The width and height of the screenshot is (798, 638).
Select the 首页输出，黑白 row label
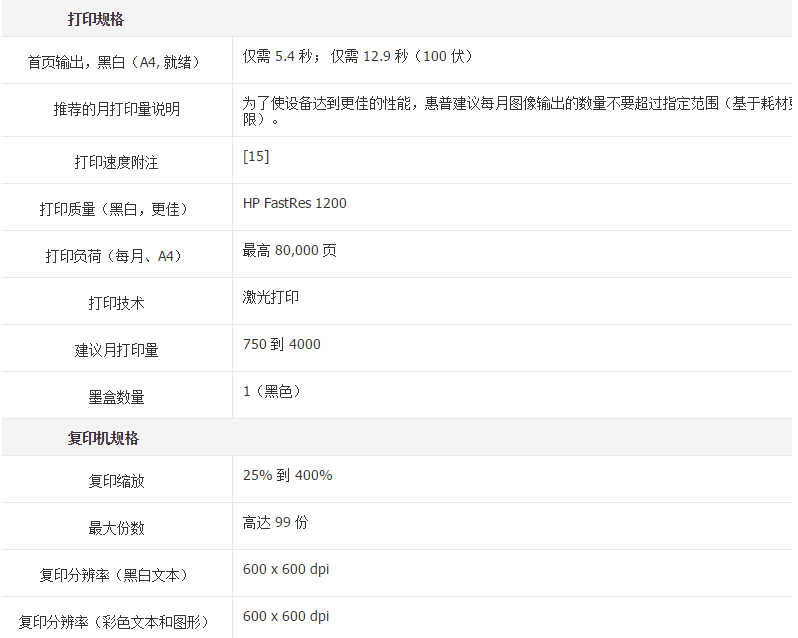click(116, 62)
